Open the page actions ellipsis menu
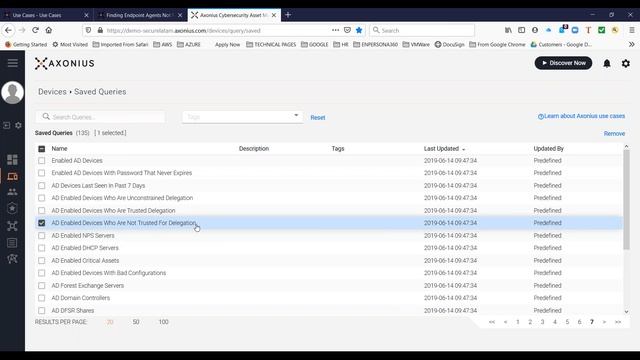 [336, 30]
